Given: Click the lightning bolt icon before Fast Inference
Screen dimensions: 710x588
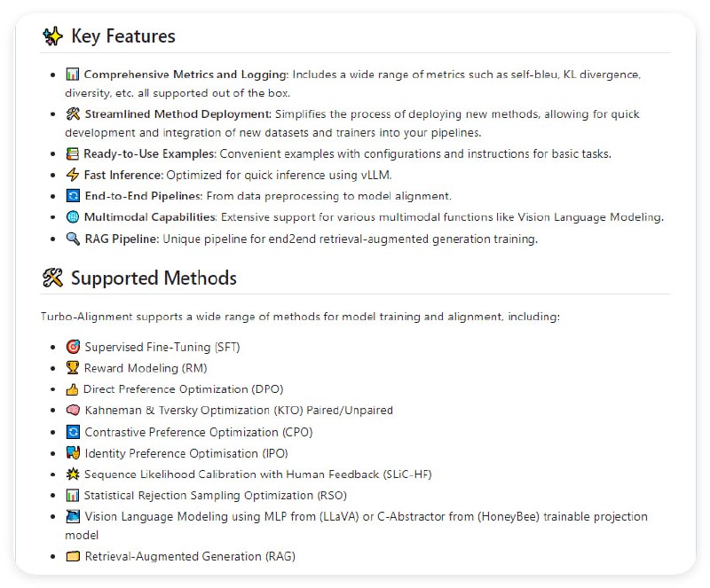Looking at the screenshot, I should [73, 175].
